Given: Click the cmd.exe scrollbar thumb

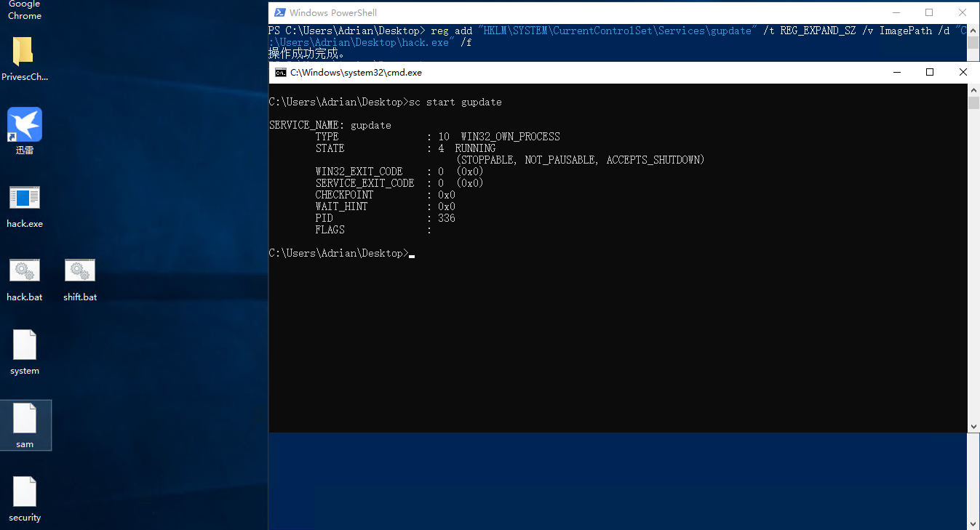Looking at the screenshot, I should click(973, 103).
